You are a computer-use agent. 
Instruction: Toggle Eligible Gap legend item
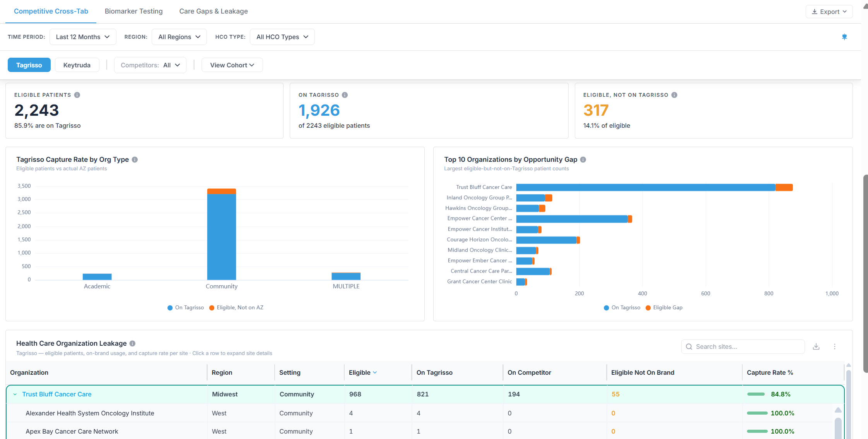tap(664, 307)
